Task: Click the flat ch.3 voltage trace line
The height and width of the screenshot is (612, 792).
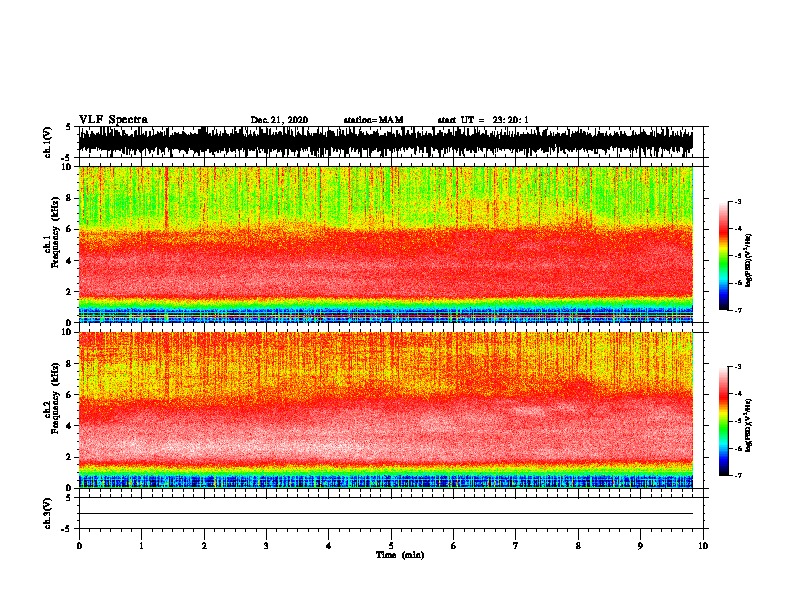Action: (385, 514)
